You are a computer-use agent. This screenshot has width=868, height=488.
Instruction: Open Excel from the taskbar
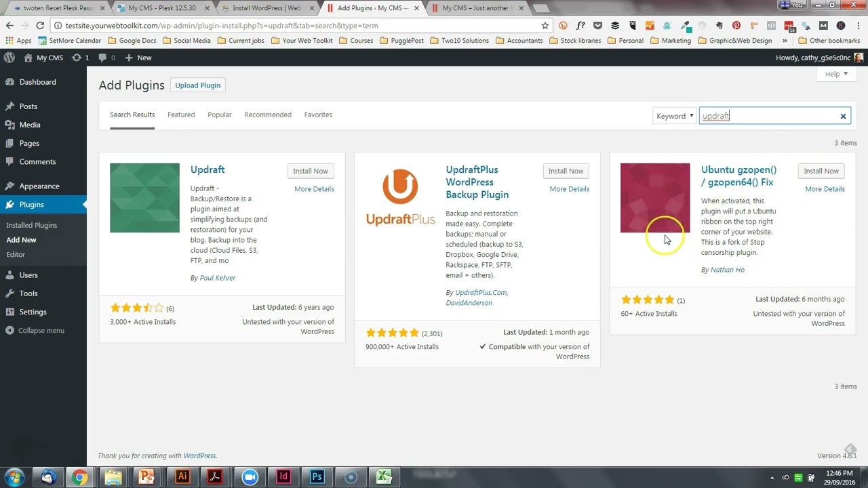pyautogui.click(x=384, y=477)
